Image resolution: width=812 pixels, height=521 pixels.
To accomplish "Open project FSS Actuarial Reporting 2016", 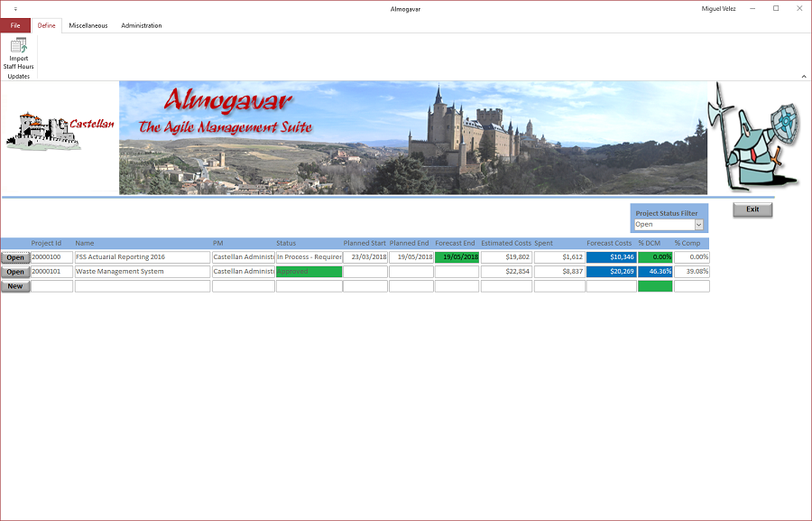I will 15,257.
